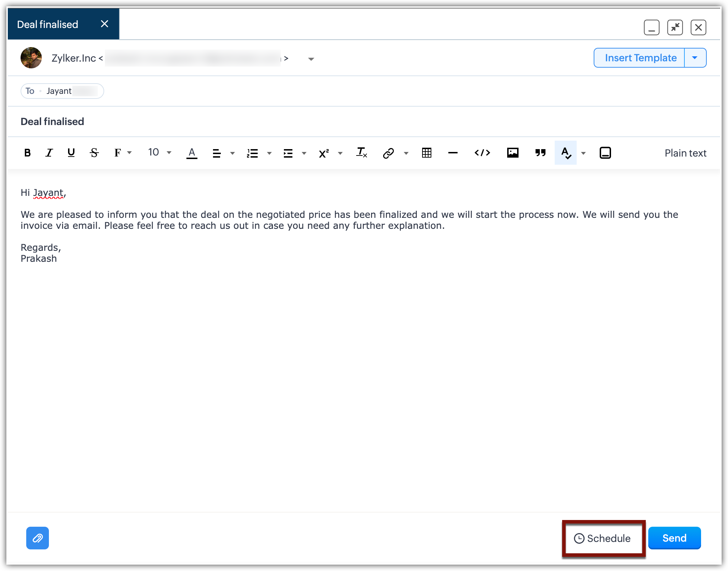The image size is (728, 571).
Task: Click the remove formatting icon
Action: [x=362, y=153]
